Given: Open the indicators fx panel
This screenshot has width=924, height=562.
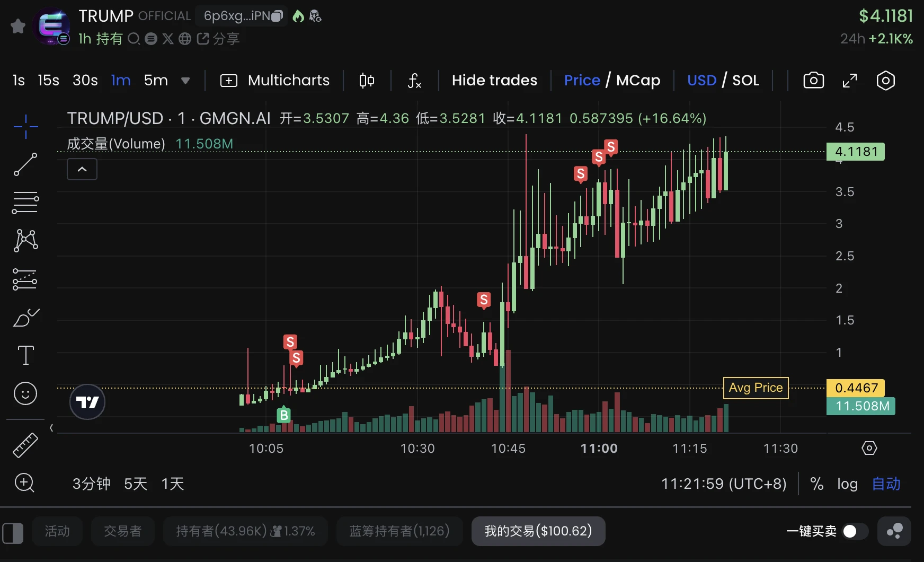Looking at the screenshot, I should tap(414, 81).
